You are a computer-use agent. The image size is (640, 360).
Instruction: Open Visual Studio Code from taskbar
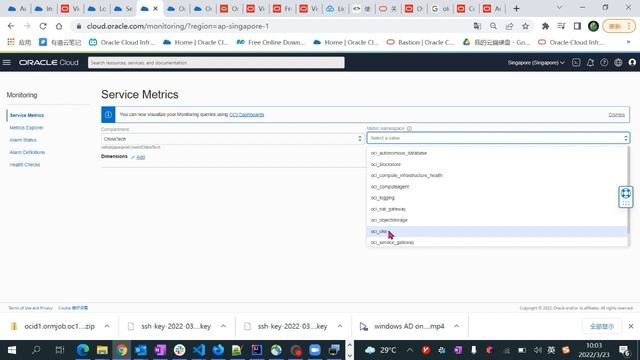coord(199,350)
